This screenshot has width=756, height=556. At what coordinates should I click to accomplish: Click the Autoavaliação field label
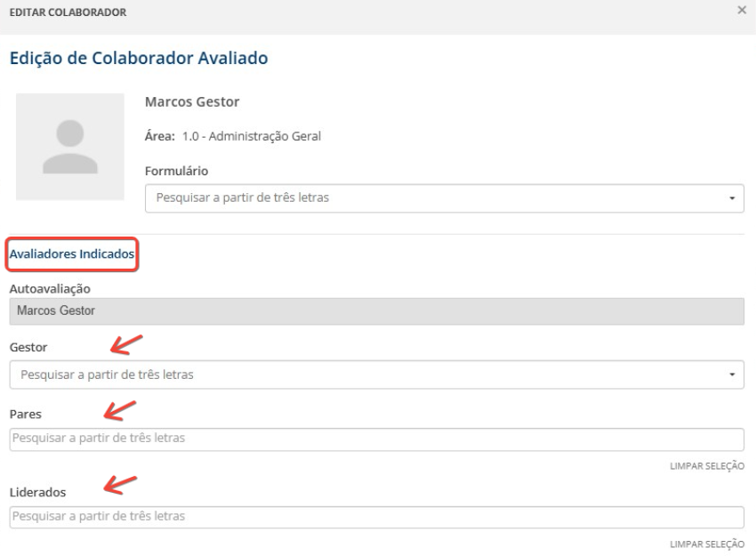(x=52, y=288)
